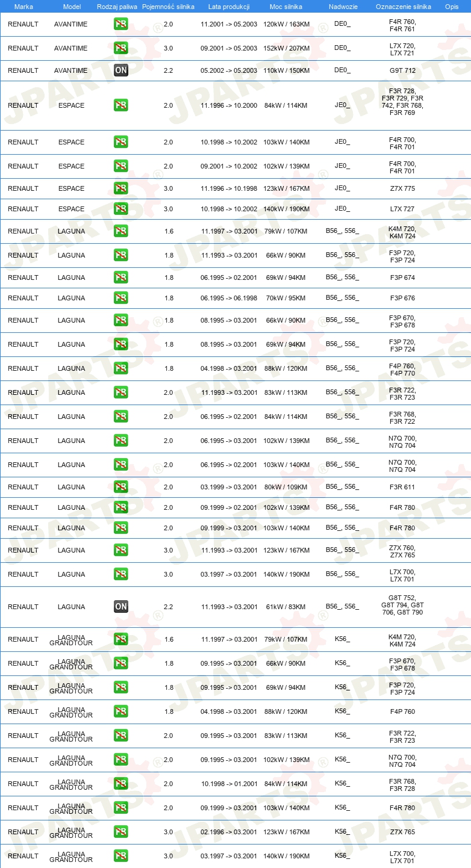
Task: Click LAGUNA model in the F3R 611 row
Action: coord(71,487)
